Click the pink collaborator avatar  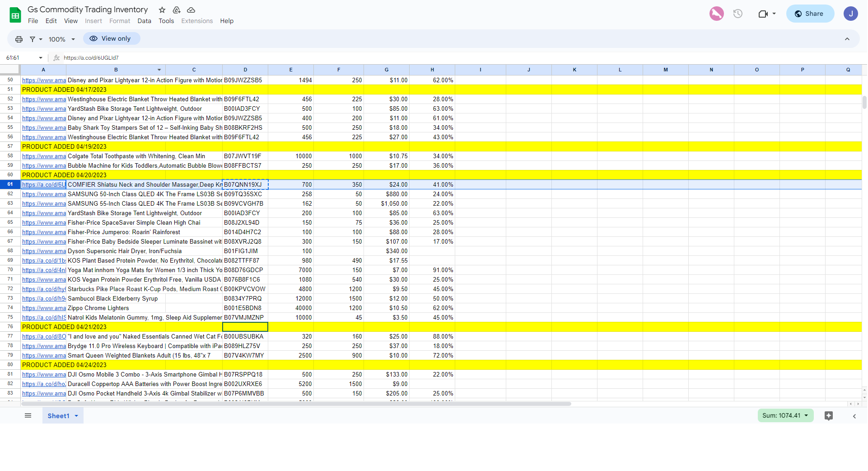pos(716,14)
